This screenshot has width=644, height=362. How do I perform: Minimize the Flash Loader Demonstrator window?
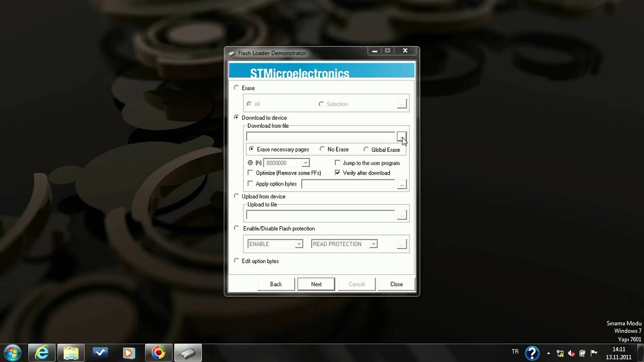[x=374, y=51]
